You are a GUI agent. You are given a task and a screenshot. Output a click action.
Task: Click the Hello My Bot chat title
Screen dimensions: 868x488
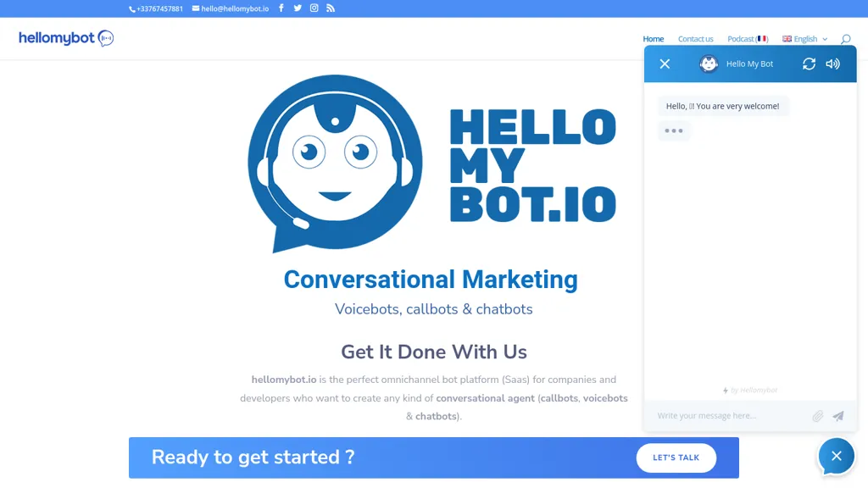pos(749,64)
